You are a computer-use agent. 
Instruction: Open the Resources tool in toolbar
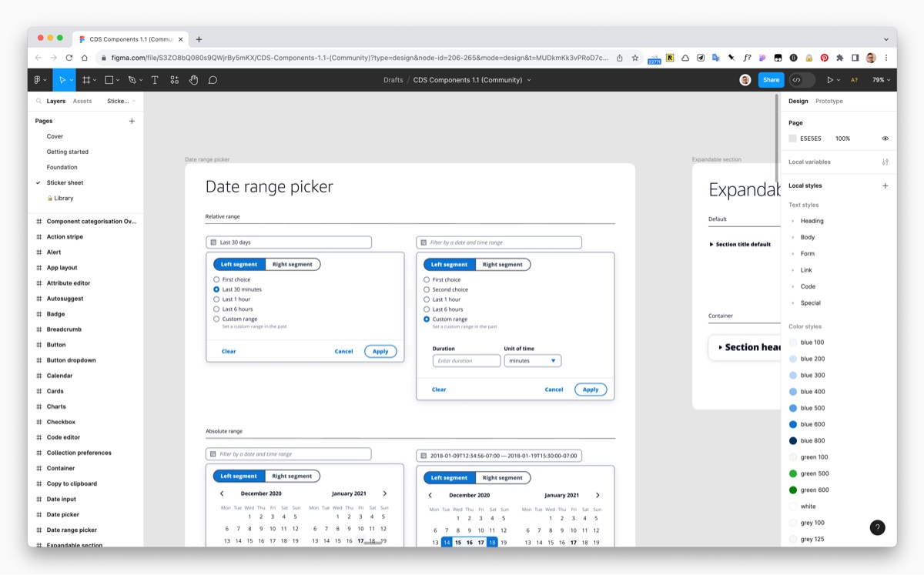pos(174,80)
